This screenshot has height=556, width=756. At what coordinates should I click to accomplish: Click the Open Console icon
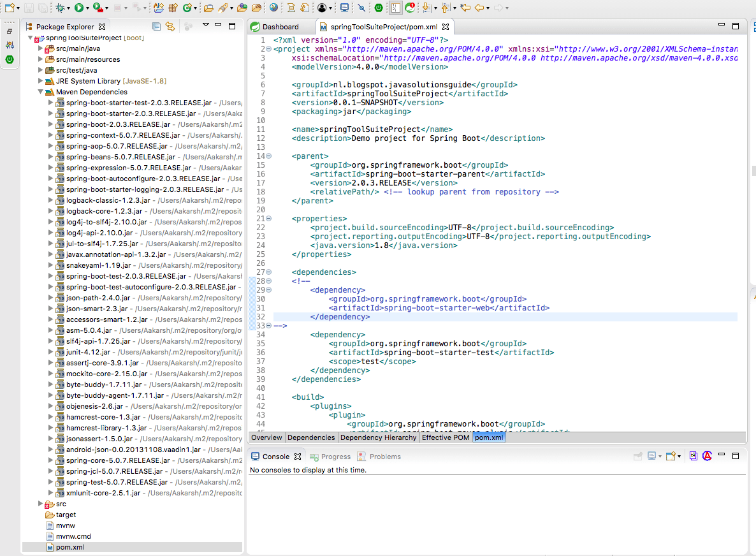click(670, 456)
